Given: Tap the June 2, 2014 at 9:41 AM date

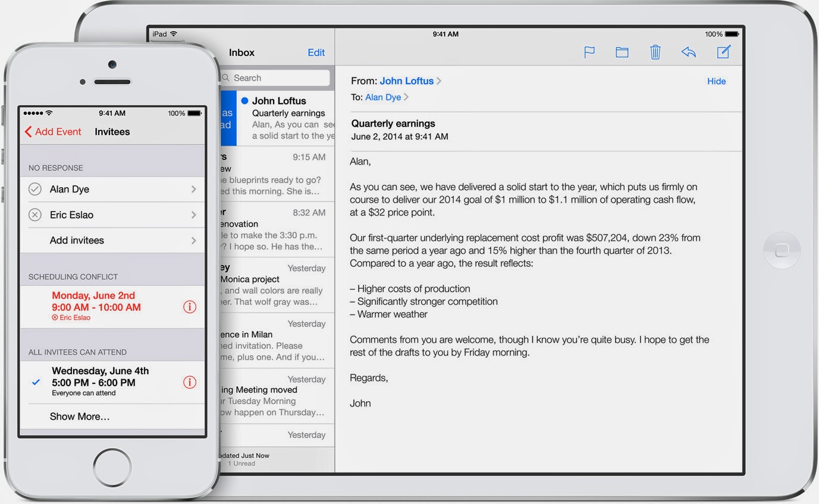Looking at the screenshot, I should coord(400,136).
